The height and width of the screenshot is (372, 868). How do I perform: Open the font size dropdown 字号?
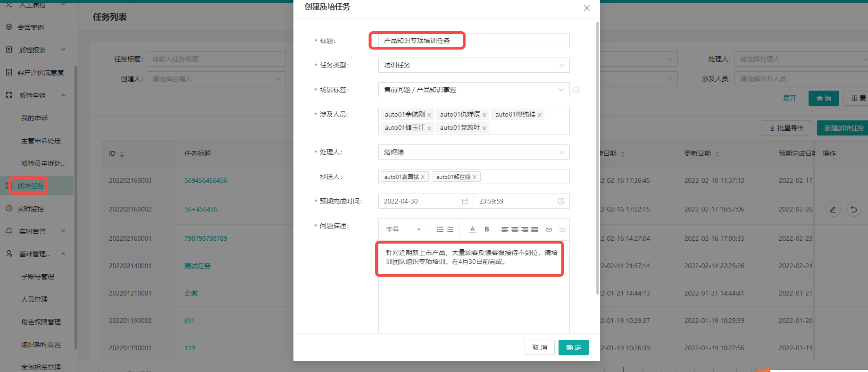403,229
